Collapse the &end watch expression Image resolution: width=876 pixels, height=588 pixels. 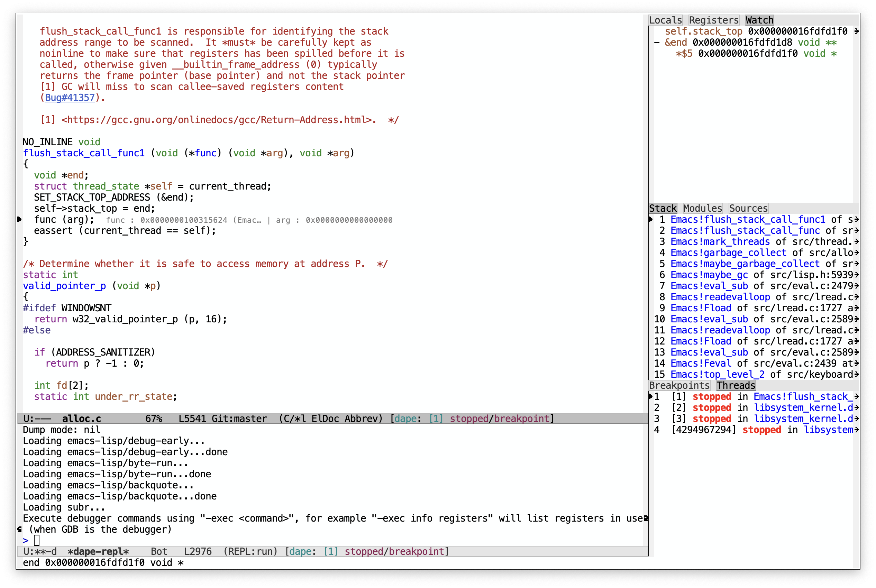coord(657,43)
